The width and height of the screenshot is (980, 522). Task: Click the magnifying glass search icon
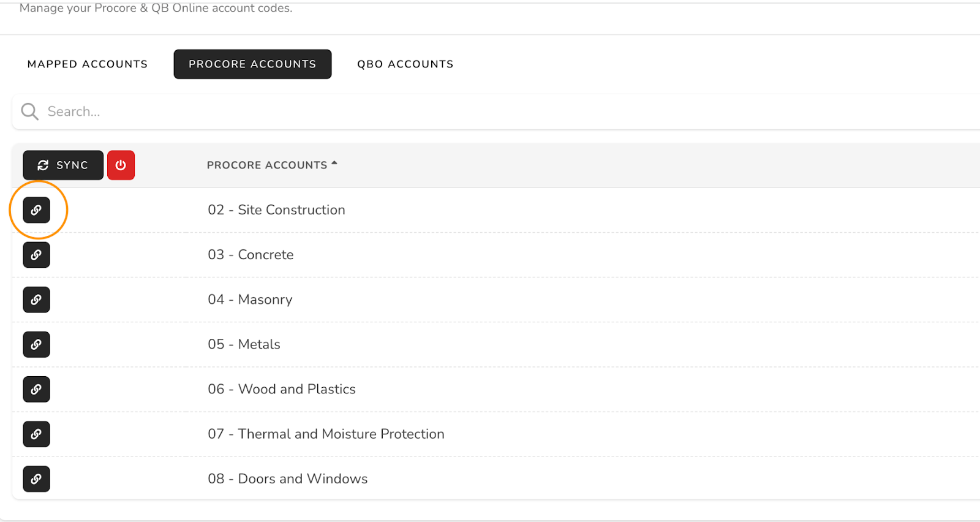click(x=29, y=112)
